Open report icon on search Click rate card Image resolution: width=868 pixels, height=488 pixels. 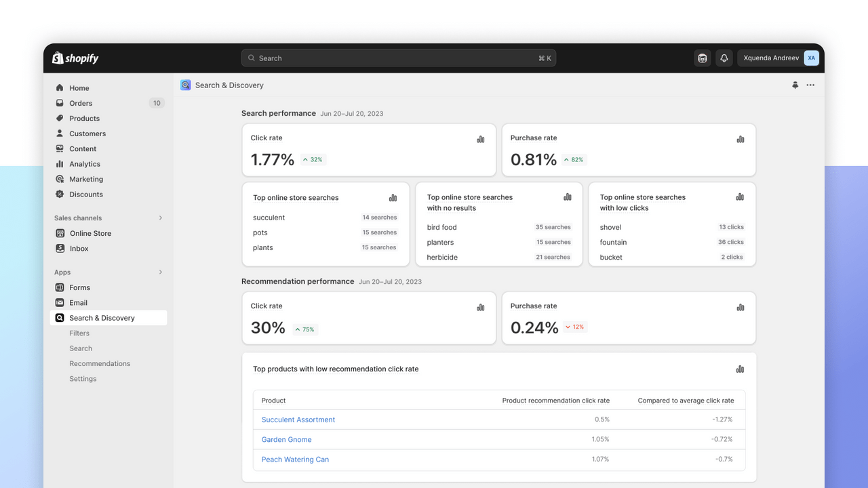pos(481,139)
